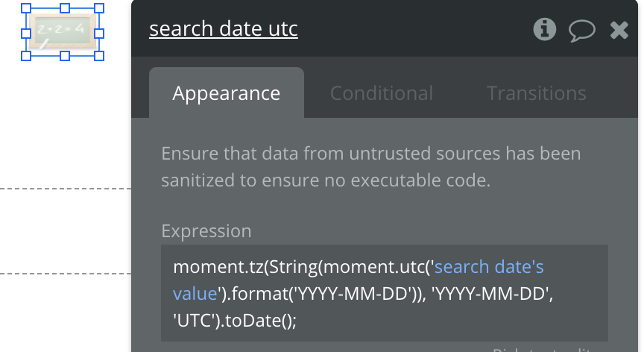This screenshot has width=644, height=352.
Task: Click the "search date utc" element title
Action: point(224,29)
